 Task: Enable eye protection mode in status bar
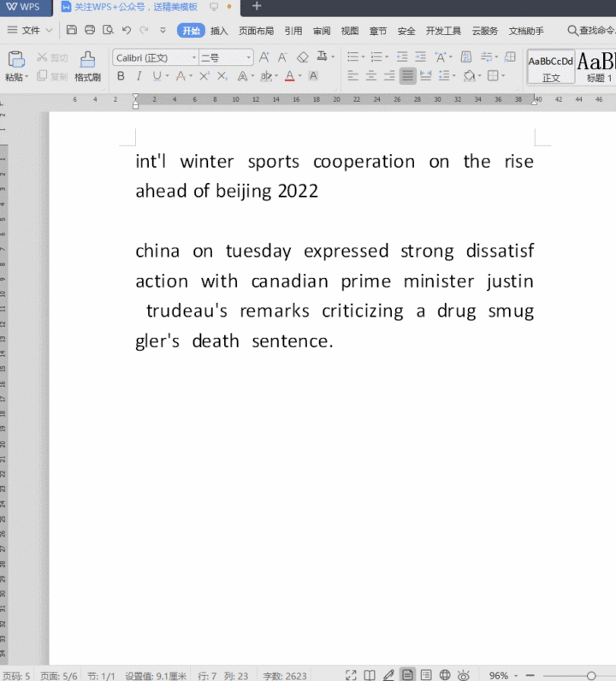(464, 675)
